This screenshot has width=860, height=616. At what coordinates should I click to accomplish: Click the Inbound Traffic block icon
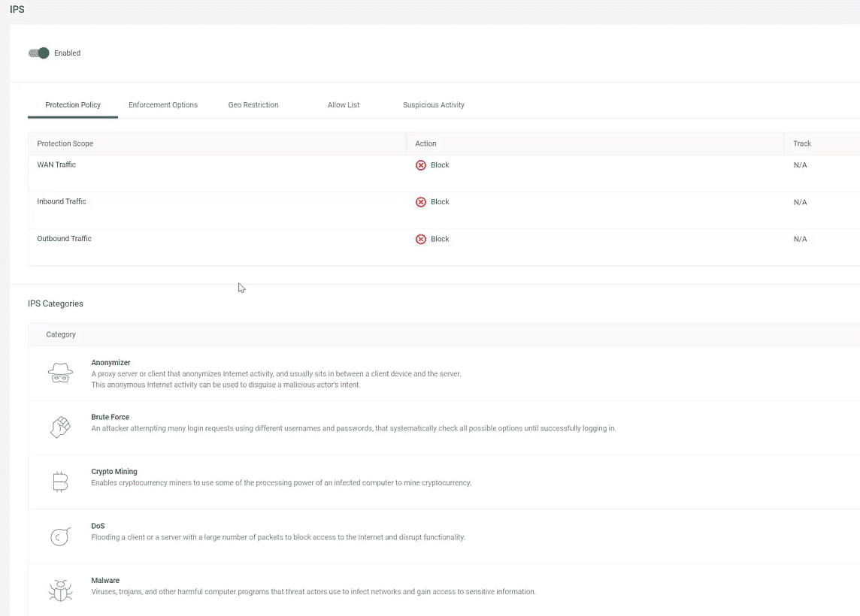421,202
